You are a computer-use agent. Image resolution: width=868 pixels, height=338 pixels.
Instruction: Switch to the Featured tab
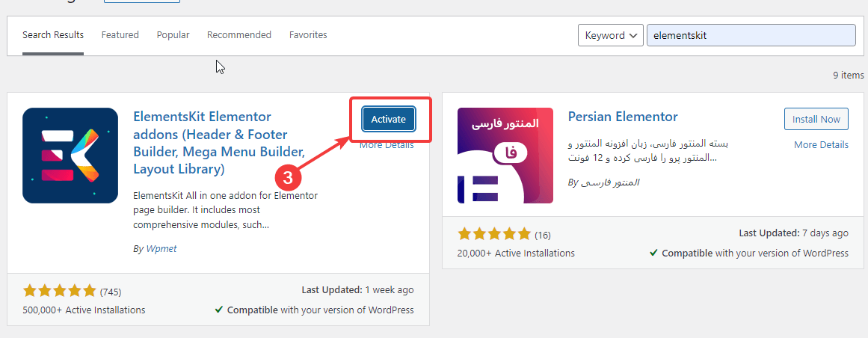point(120,35)
